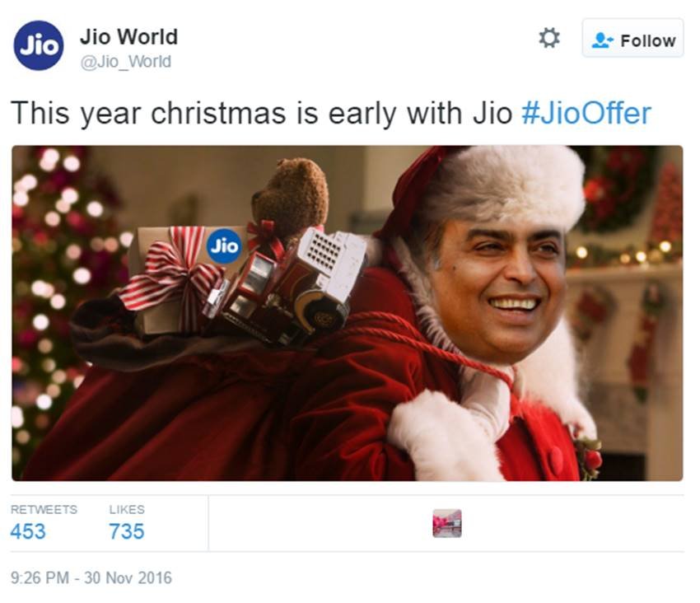The height and width of the screenshot is (603, 700).
Task: Click the LIKES label
Action: click(x=127, y=509)
